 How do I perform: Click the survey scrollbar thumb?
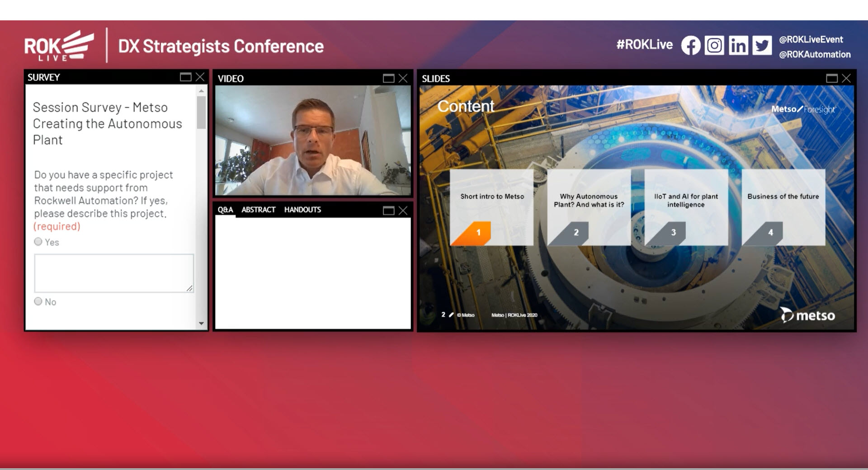tap(201, 112)
